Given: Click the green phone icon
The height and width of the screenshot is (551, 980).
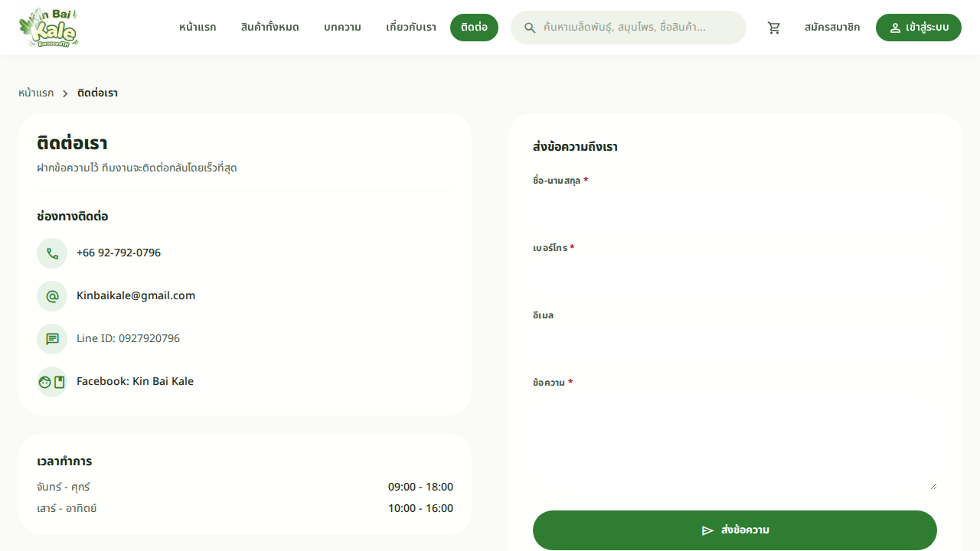Looking at the screenshot, I should [x=52, y=253].
